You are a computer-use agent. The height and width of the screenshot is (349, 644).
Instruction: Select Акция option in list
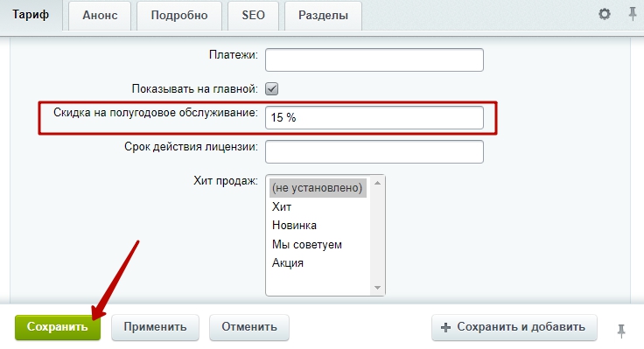[318, 262]
